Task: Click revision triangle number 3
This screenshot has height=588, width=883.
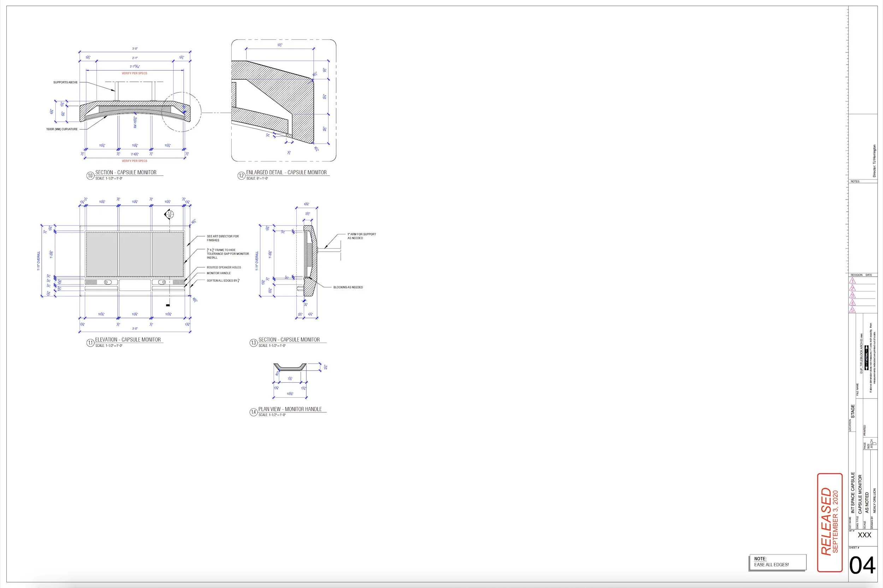Action: point(853,295)
